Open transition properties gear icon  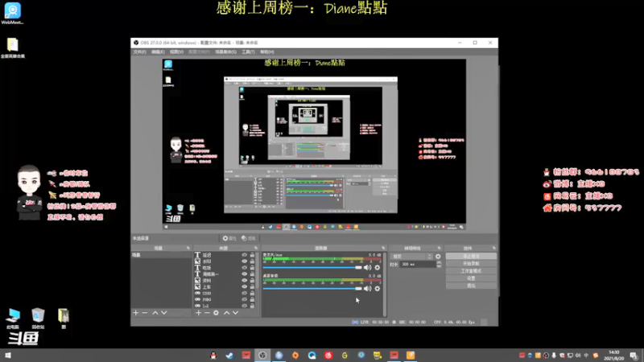point(438,257)
